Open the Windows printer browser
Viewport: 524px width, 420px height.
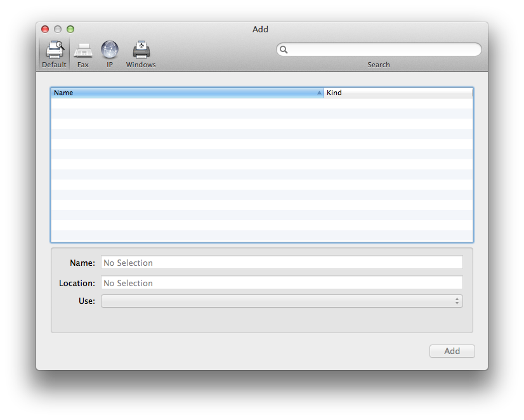pyautogui.click(x=141, y=49)
